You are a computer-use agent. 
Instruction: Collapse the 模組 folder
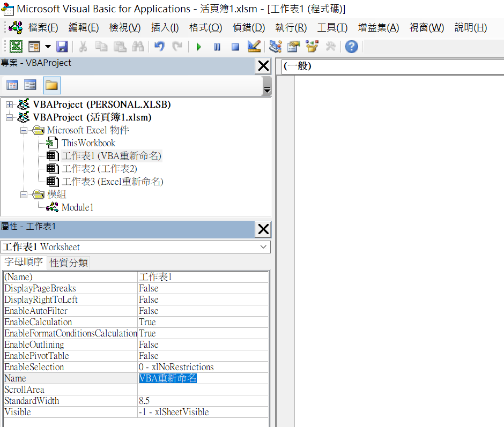(24, 194)
